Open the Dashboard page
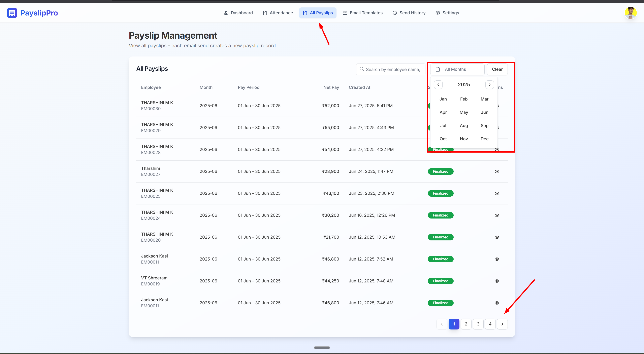The image size is (644, 354). coord(238,13)
